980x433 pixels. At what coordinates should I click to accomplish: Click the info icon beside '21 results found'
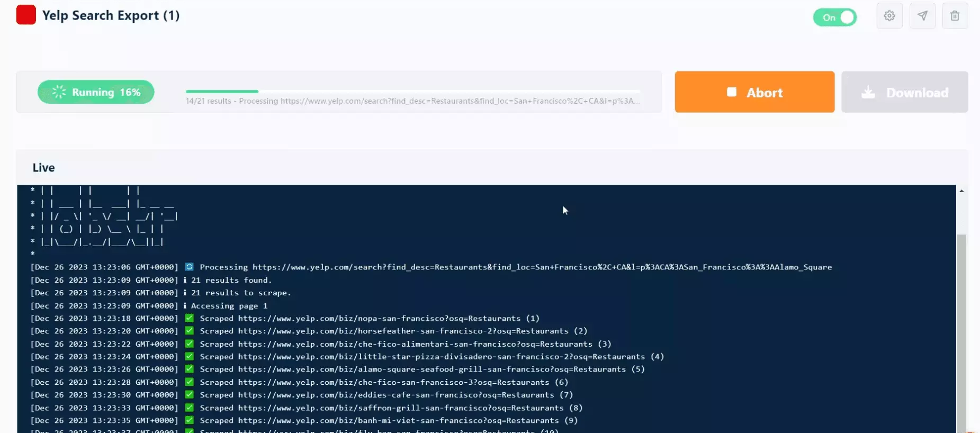click(x=185, y=280)
